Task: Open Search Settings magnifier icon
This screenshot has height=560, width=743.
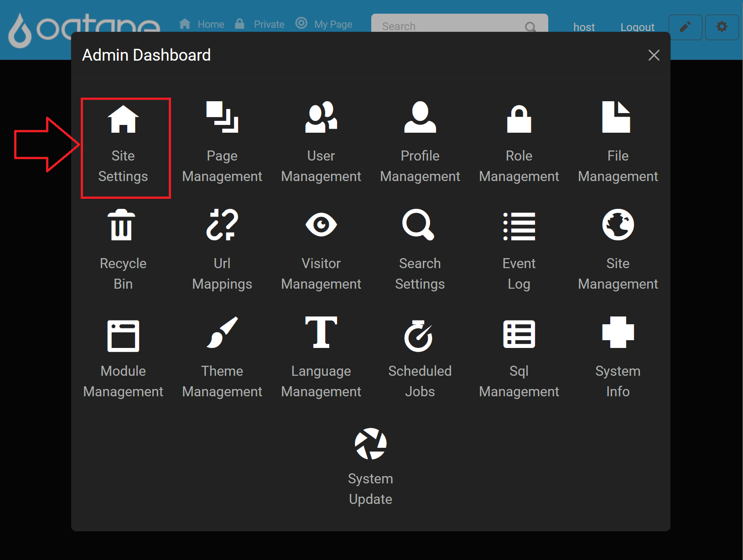Action: tap(418, 225)
